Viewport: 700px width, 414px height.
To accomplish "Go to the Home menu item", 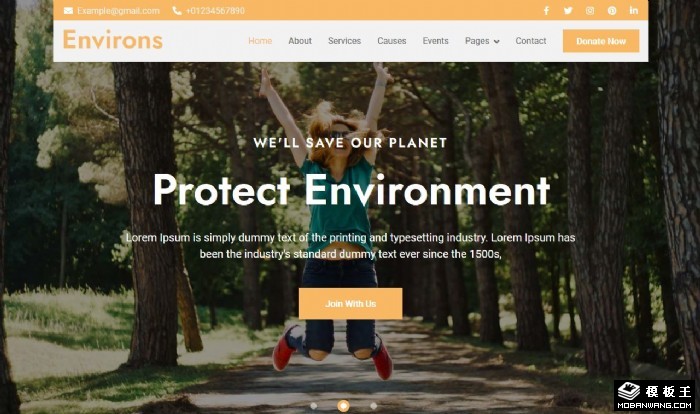I will point(260,41).
